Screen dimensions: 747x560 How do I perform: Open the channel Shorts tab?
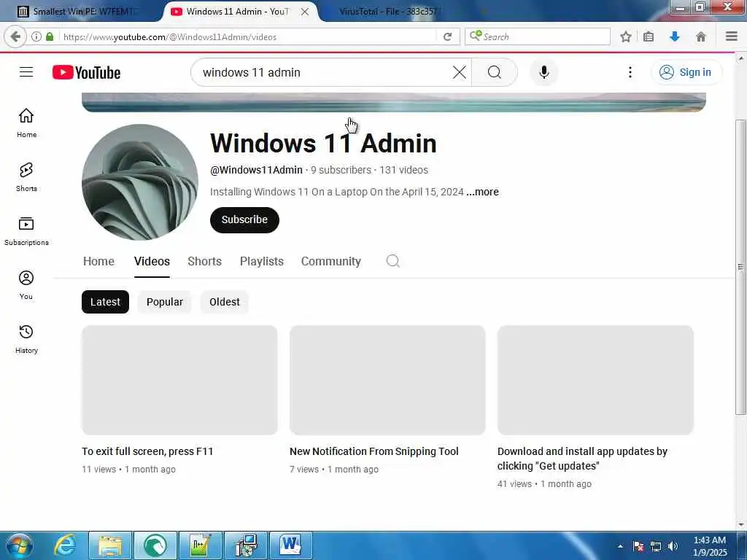204,262
